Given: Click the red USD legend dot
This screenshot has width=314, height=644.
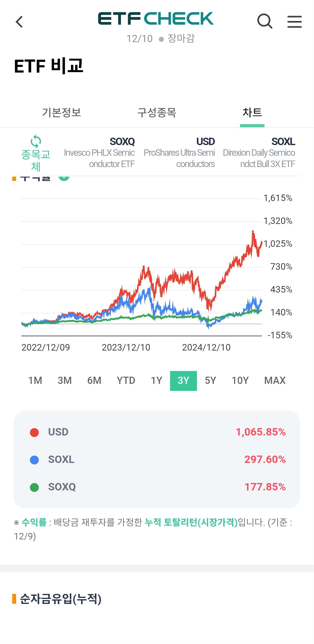Looking at the screenshot, I should click(x=34, y=432).
